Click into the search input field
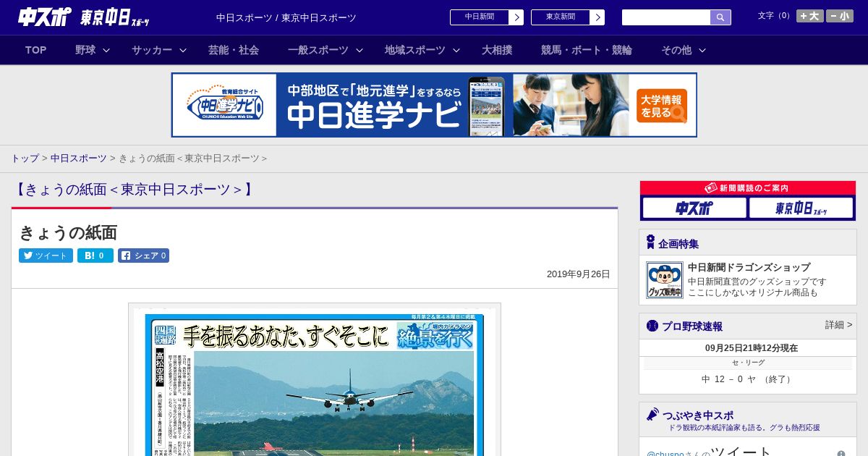The image size is (868, 456). tap(666, 17)
